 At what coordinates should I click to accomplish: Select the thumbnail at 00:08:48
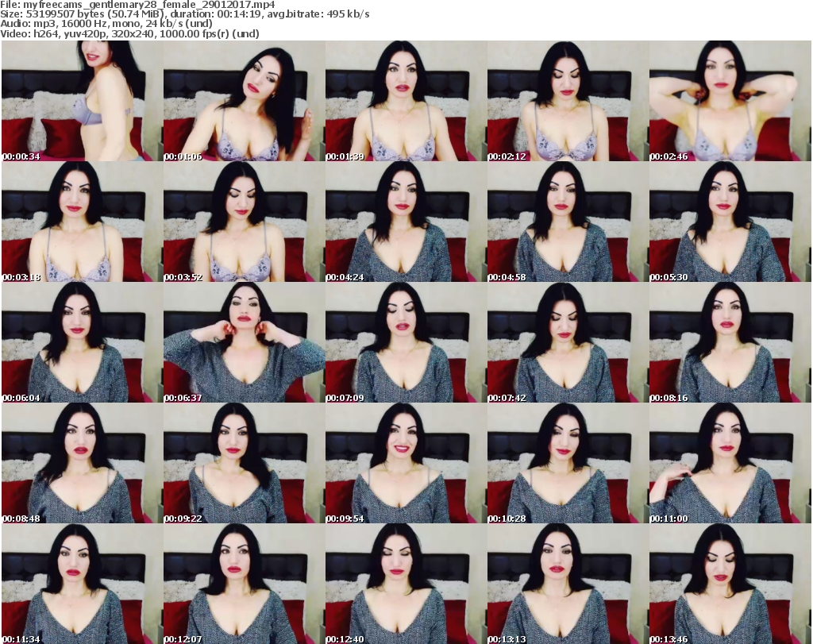(x=82, y=463)
